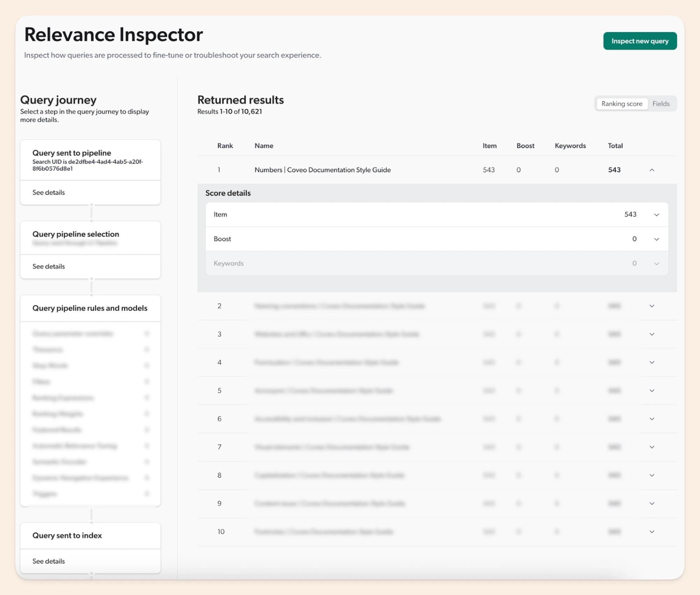Expand the Boost score details row
This screenshot has width=700, height=595.
[x=437, y=239]
